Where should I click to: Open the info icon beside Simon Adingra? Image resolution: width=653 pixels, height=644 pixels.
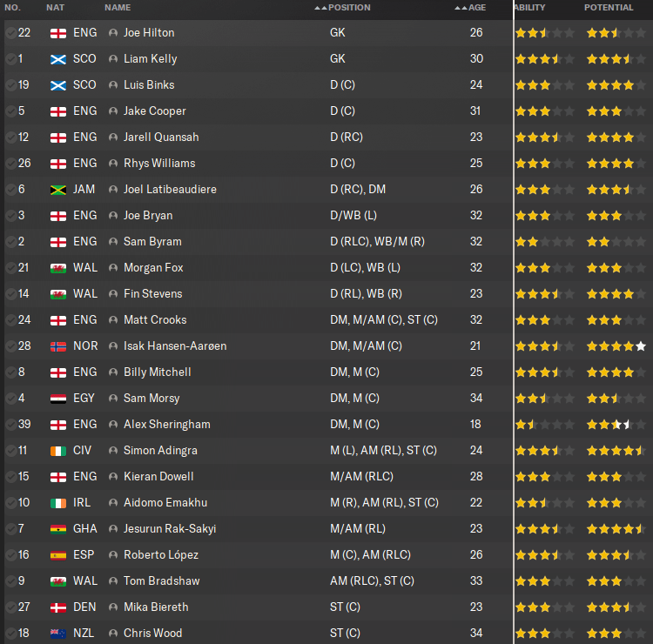tap(113, 451)
